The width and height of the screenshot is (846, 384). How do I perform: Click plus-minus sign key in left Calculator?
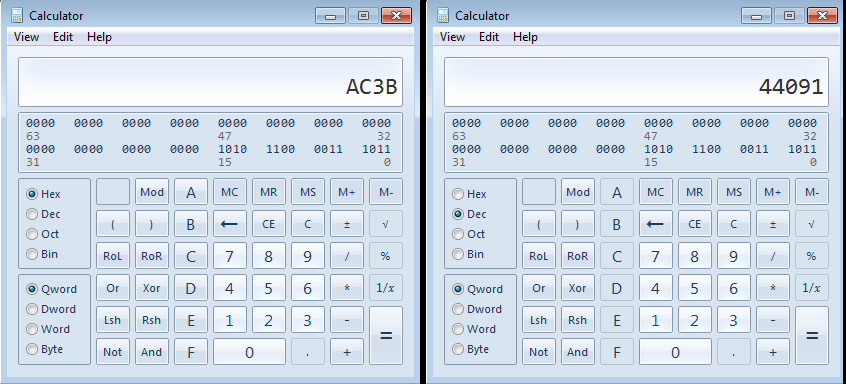pos(347,224)
